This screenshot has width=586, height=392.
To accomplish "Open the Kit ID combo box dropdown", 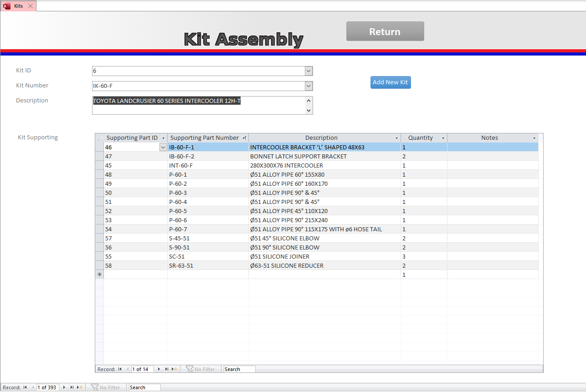I will [308, 71].
